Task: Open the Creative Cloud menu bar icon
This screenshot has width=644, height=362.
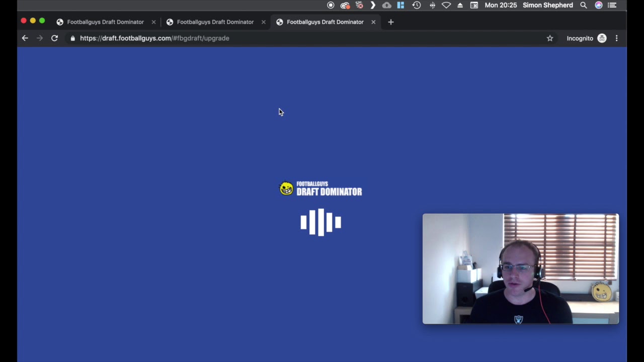Action: 345,5
